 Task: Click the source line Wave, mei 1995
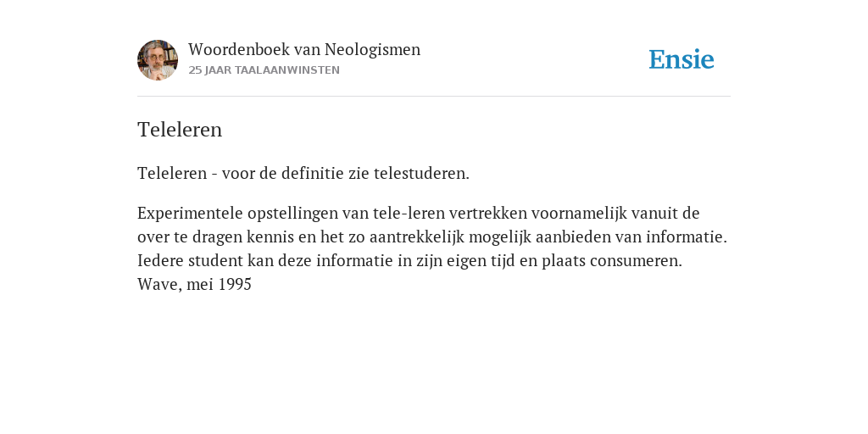(194, 285)
